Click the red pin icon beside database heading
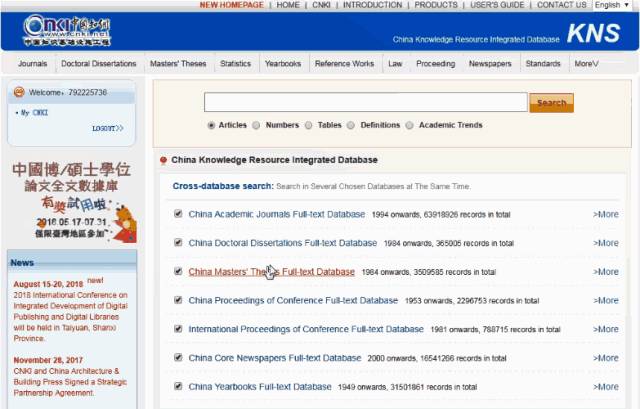 163,160
